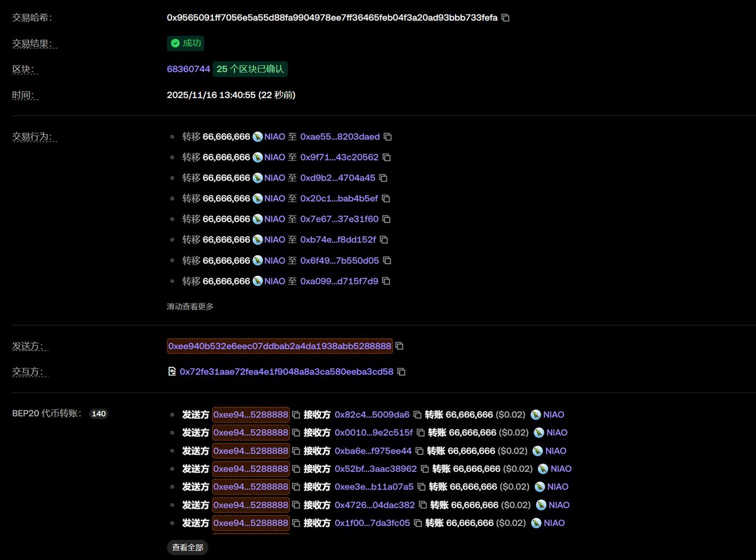Screen dimensions: 756x560
Task: Open address 0xb74e...f8dd152f
Action: (338, 240)
